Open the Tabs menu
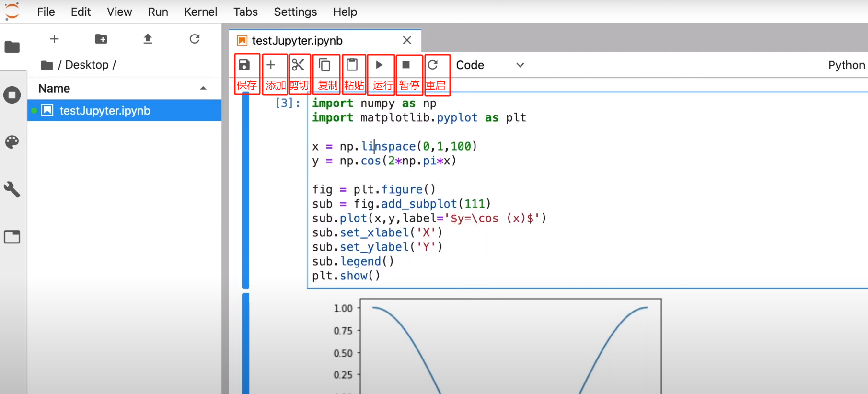The width and height of the screenshot is (868, 394). [246, 12]
